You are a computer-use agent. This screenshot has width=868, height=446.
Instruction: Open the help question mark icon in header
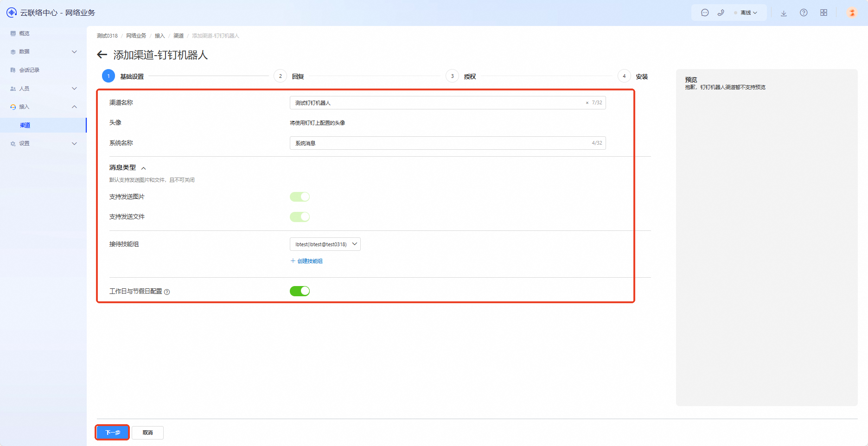tap(804, 13)
